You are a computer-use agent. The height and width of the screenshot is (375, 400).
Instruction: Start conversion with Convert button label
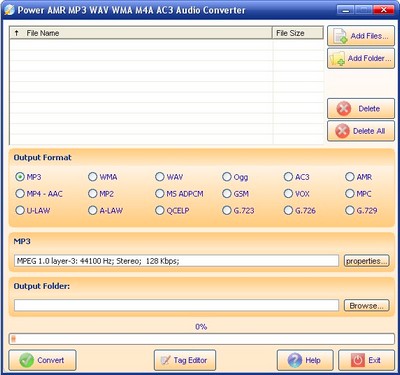tap(51, 360)
